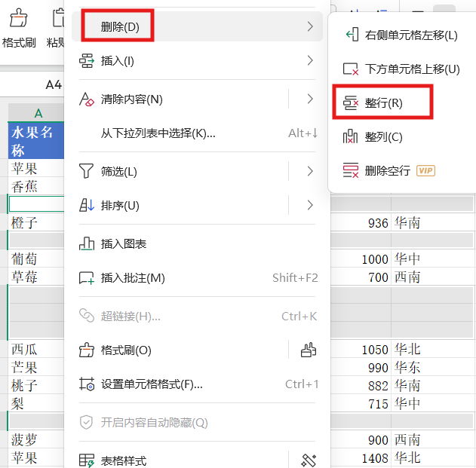
Task: Choose 从下拉列表中选择(K)... entry
Action: click(x=198, y=133)
